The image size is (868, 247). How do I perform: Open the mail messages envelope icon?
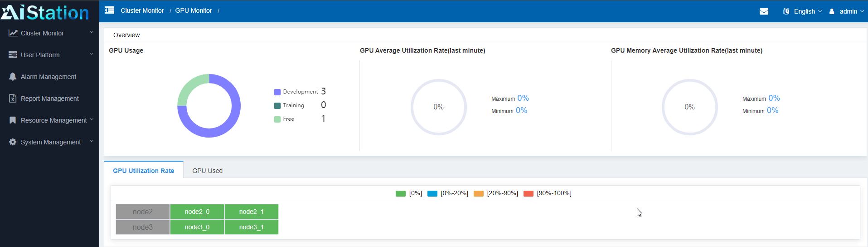click(x=764, y=11)
